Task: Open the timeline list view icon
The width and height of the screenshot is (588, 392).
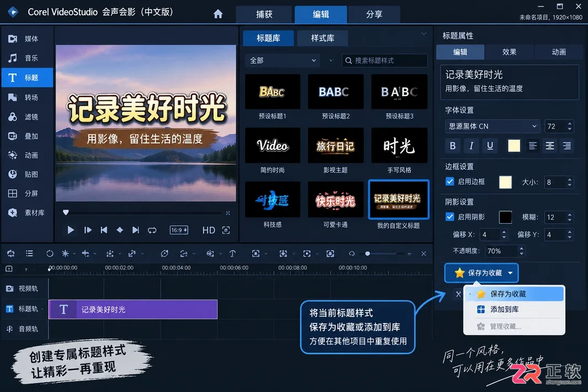Action: coord(29,254)
